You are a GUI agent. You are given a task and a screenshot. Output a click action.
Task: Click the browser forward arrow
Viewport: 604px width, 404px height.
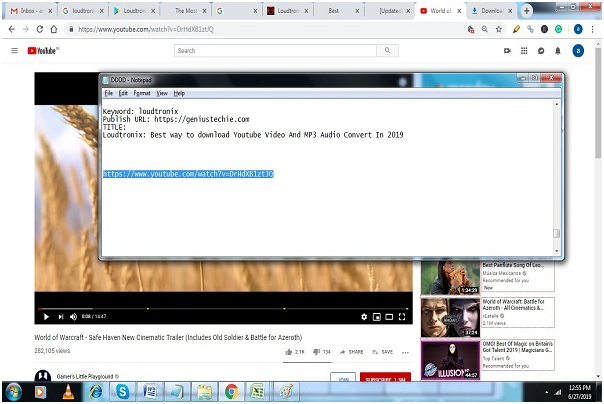[x=26, y=29]
